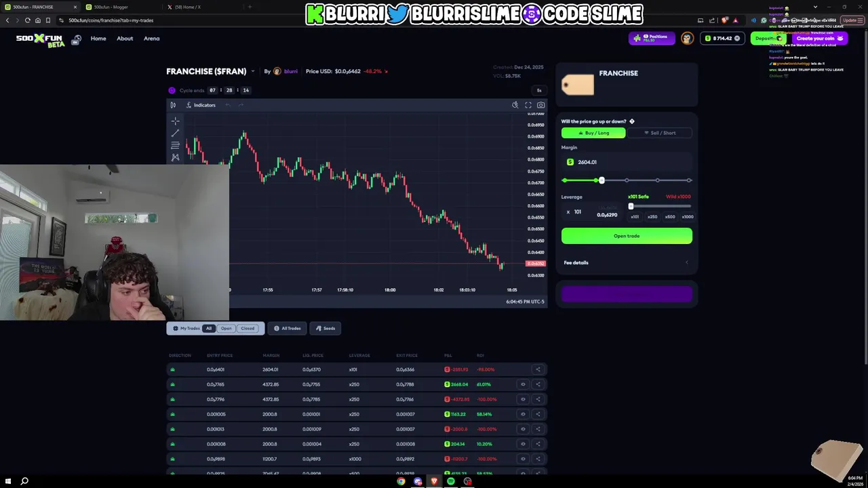Image resolution: width=868 pixels, height=488 pixels.
Task: Switch to the All Trades tab
Action: [x=287, y=328]
